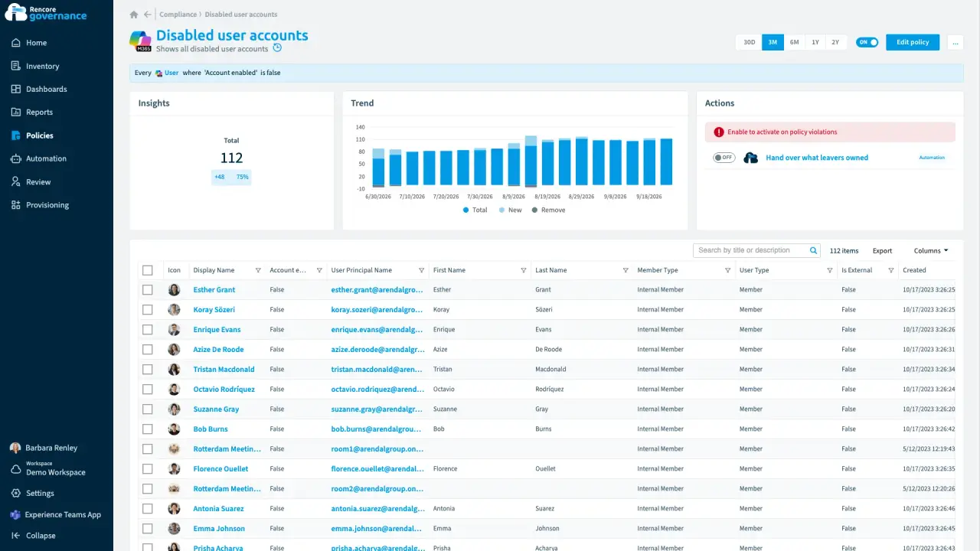
Task: Filter the Display Name column
Action: pos(258,270)
